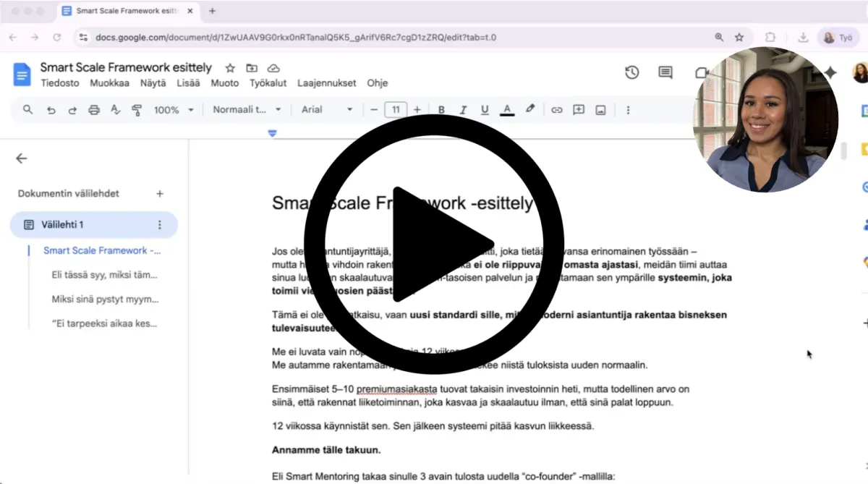Reload the browser page
Viewport: 868px width, 484px height.
pos(57,38)
